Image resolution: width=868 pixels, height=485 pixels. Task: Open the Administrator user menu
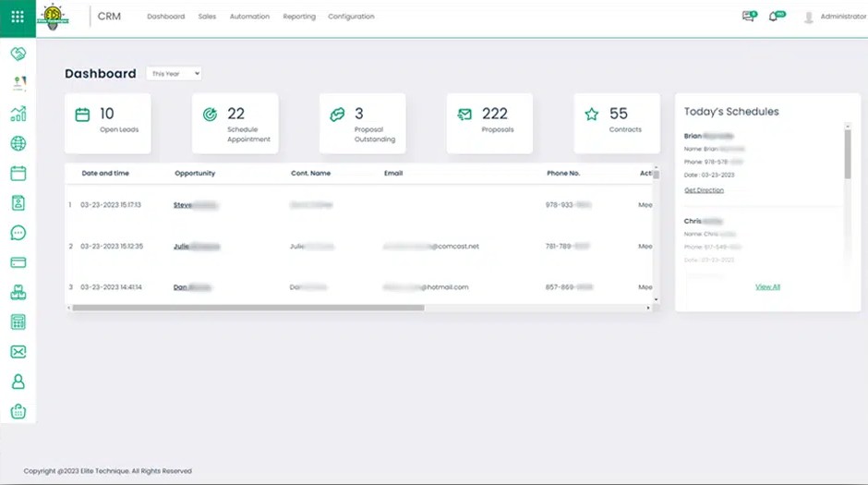point(835,17)
